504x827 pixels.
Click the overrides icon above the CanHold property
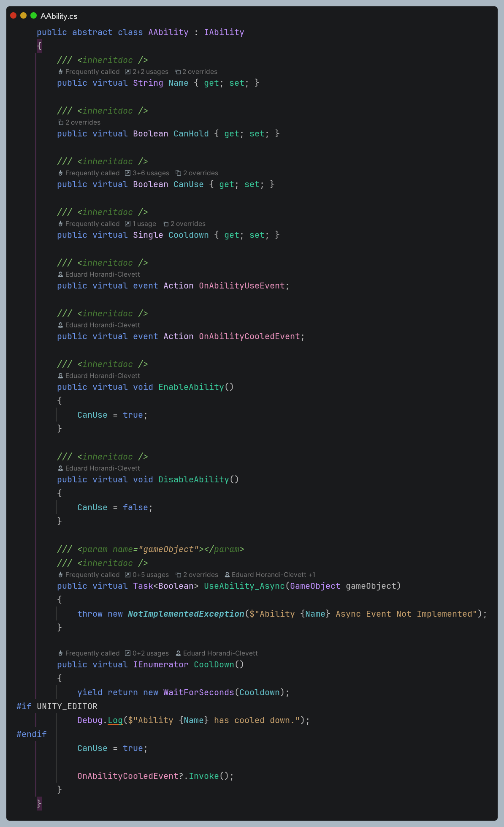[60, 122]
